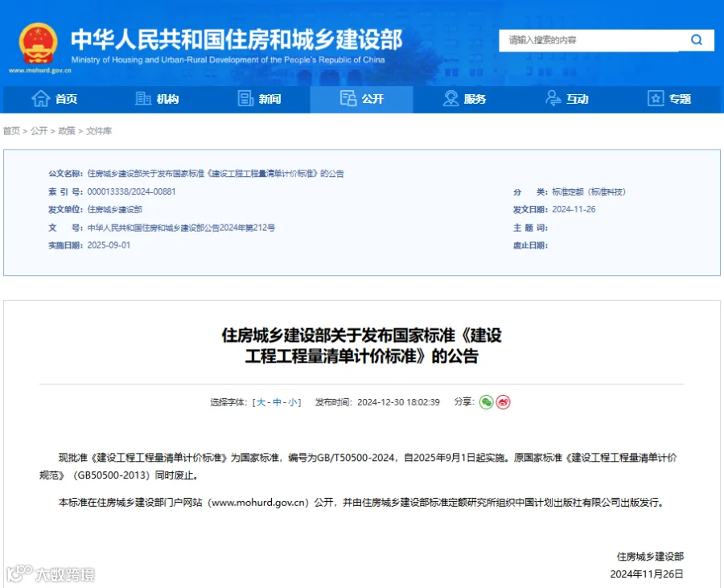724x588 pixels.
Task: Open the 公开 nav tab
Action: point(361,99)
